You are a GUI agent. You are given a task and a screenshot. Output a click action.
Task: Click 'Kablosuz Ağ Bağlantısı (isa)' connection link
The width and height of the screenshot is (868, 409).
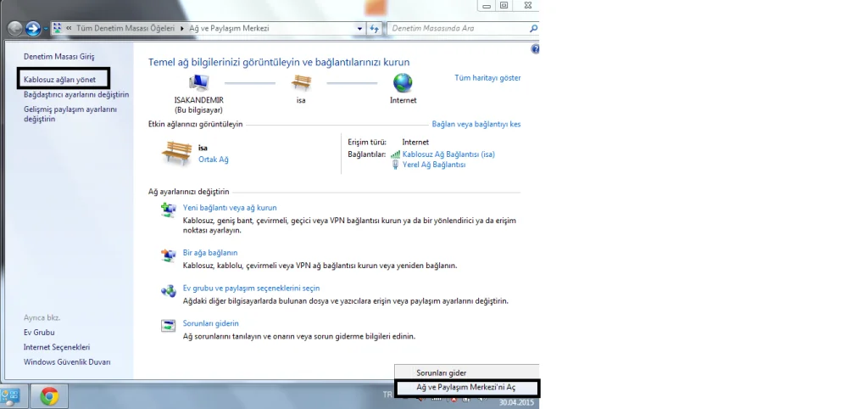(x=448, y=154)
